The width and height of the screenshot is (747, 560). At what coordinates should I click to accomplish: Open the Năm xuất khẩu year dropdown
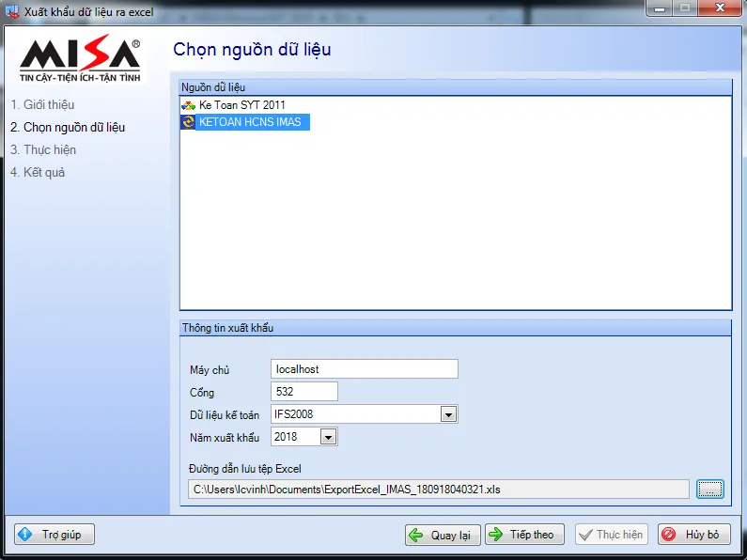327,437
